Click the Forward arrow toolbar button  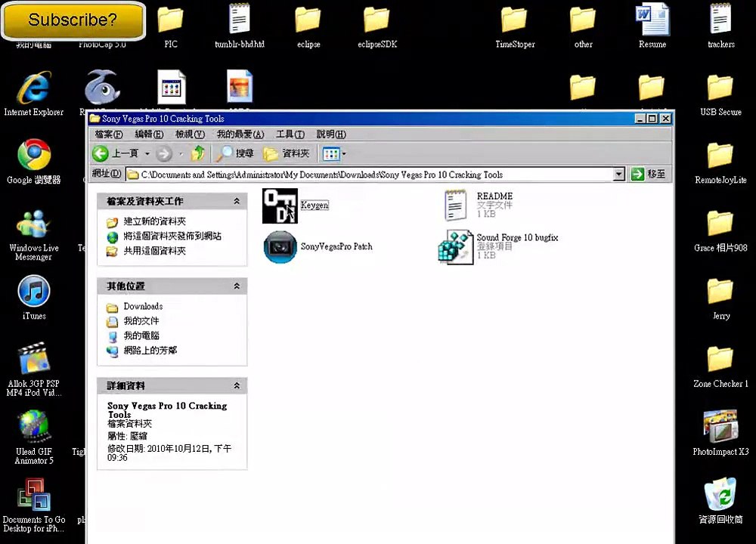click(164, 153)
